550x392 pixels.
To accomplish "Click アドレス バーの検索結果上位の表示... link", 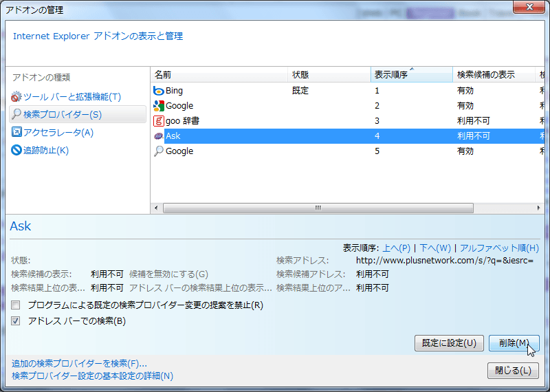I will (x=200, y=288).
